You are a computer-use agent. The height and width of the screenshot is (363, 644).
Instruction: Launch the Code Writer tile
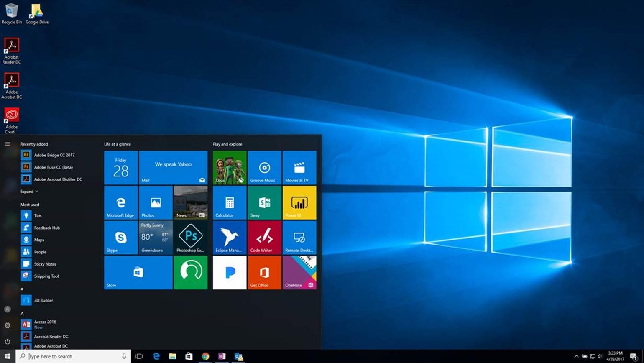tap(264, 238)
